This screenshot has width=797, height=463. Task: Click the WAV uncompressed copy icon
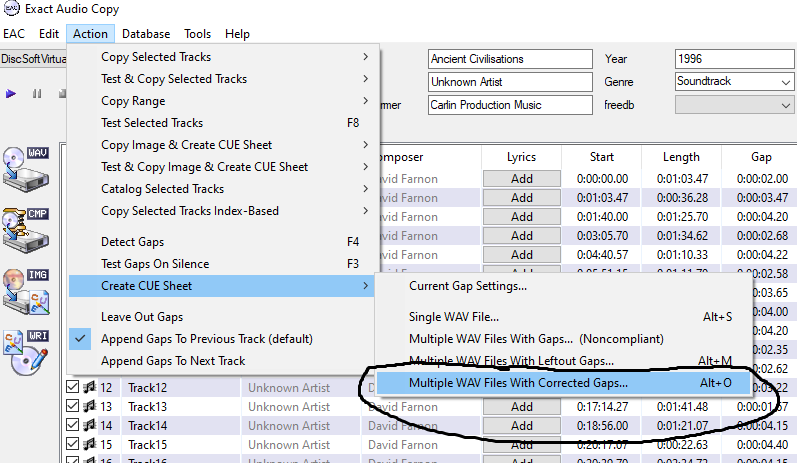[26, 169]
